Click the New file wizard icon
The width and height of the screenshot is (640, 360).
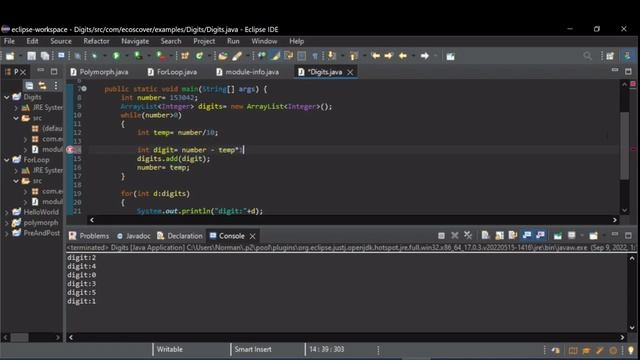tap(10, 56)
